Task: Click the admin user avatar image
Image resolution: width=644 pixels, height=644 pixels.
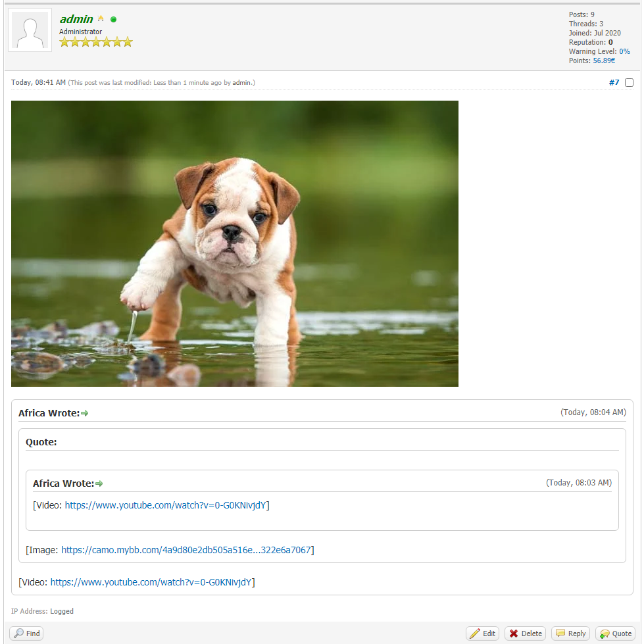Action: [30, 30]
